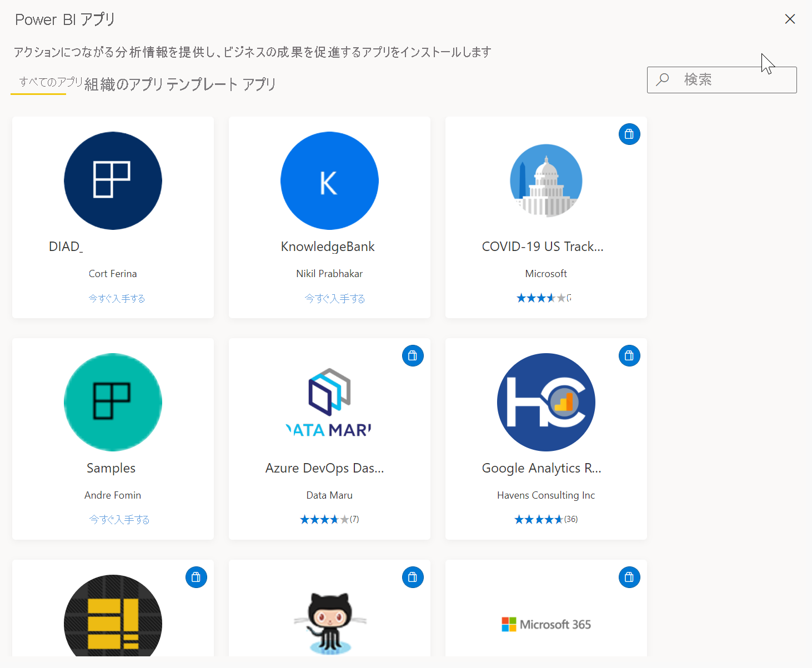Click the Azure DevOps Das... app title
The width and height of the screenshot is (812, 668).
pyautogui.click(x=325, y=468)
